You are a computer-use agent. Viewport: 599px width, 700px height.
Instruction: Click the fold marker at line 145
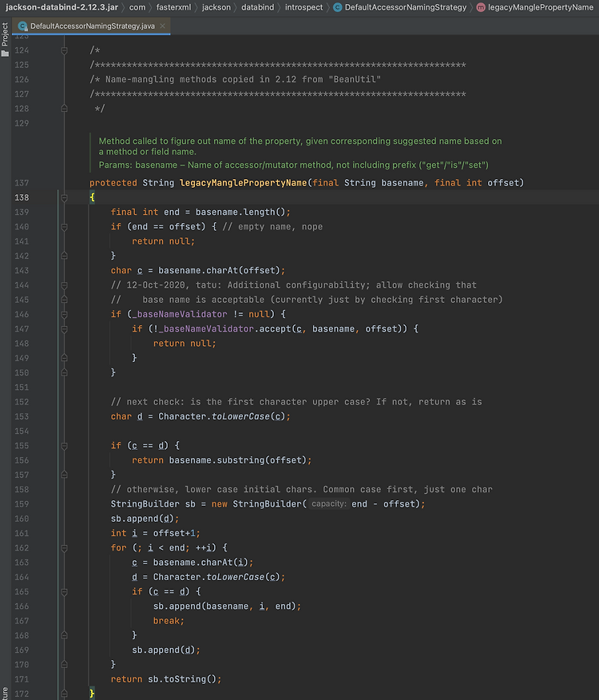[64, 300]
